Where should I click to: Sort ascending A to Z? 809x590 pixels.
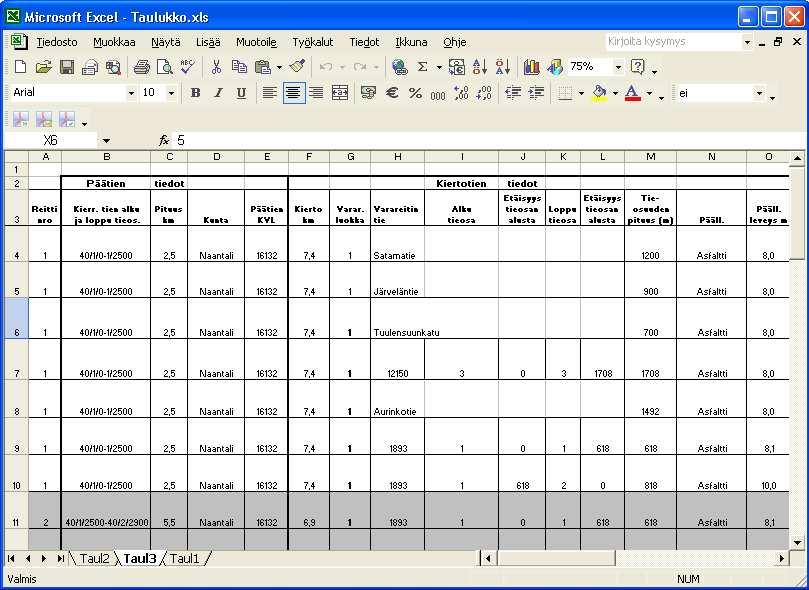[479, 67]
